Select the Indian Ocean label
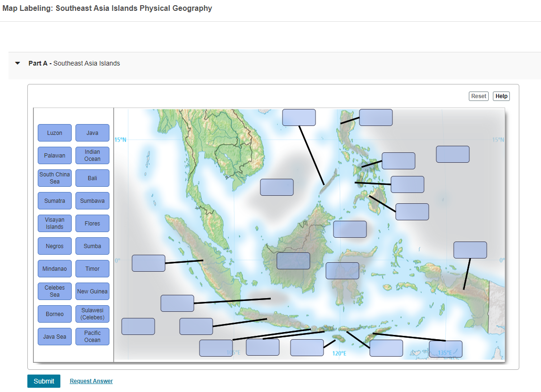The height and width of the screenshot is (392, 541). 92,155
